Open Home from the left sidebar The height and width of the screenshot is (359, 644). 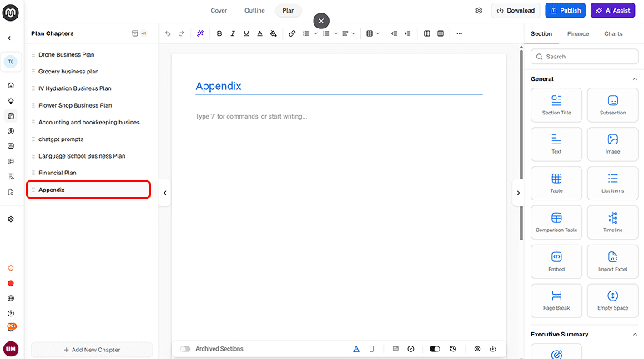(11, 85)
